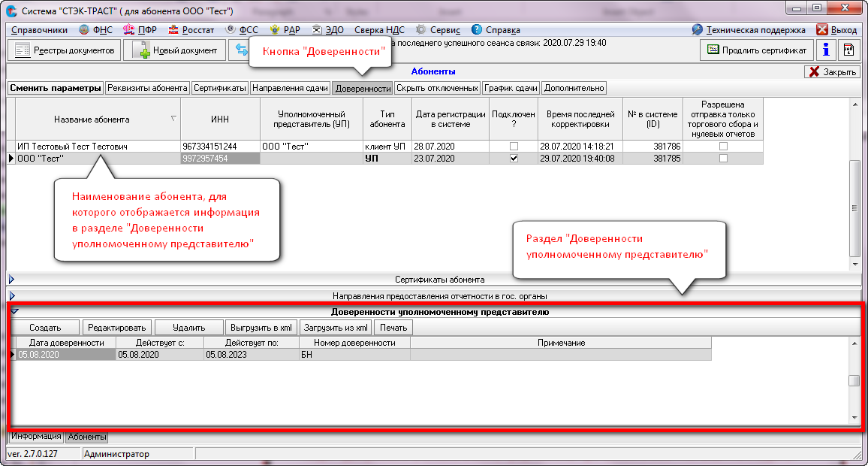Open Реестры документов

coord(65,50)
